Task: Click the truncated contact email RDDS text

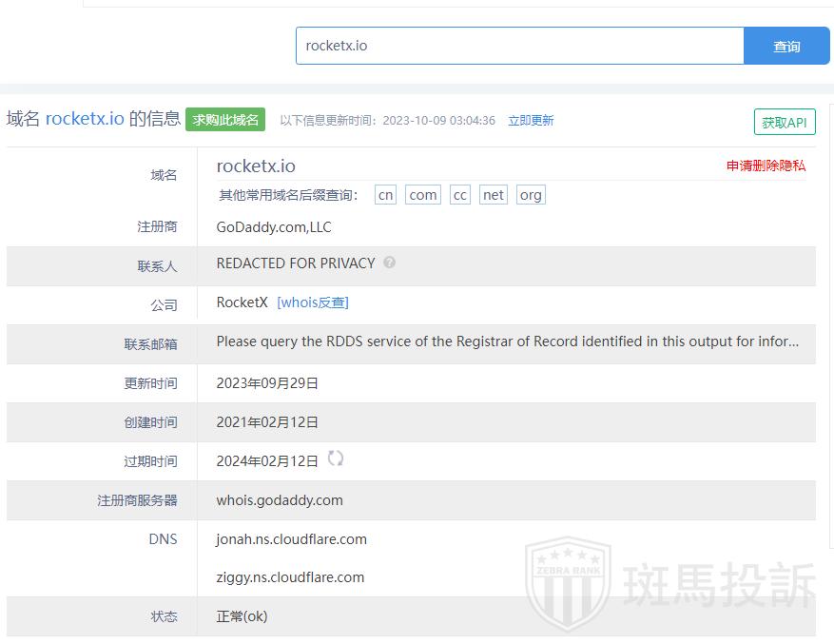Action: (x=507, y=342)
